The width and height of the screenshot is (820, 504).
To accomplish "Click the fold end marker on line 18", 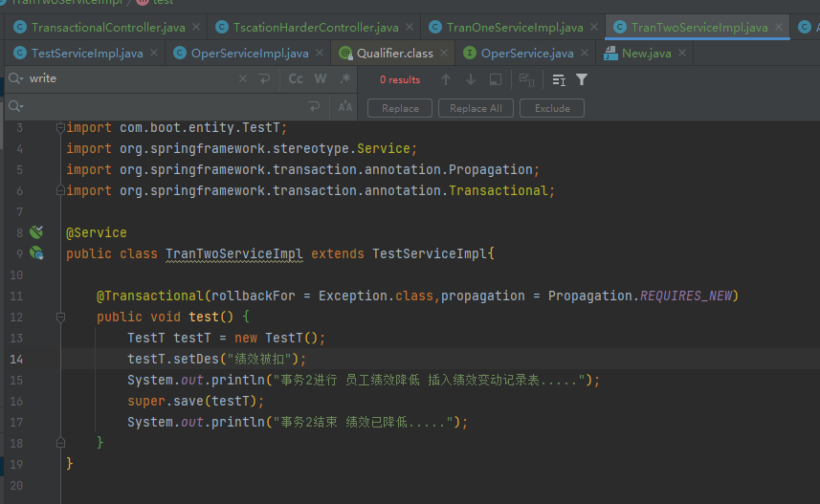I will (x=60, y=443).
